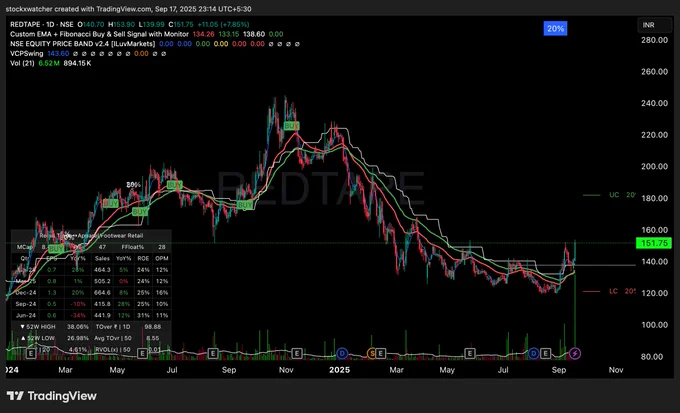
Task: Click the TradingView logo
Action: [52, 396]
